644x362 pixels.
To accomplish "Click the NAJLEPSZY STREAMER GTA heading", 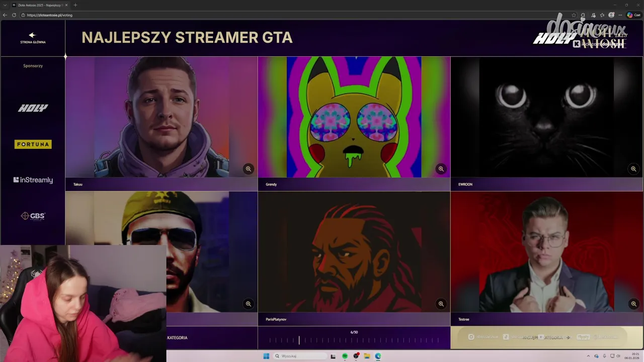I will 187,38.
